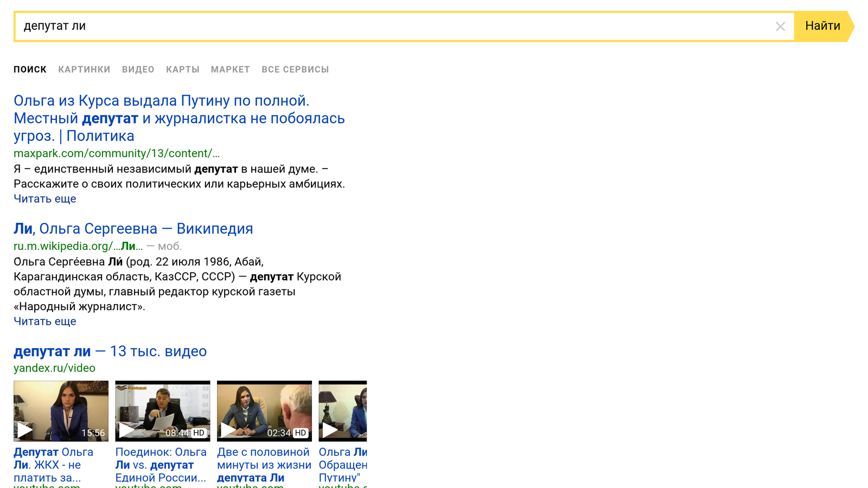Open Wikipedia result Ли, Ольга Сергеевна
The width and height of the screenshot is (868, 488).
[133, 229]
